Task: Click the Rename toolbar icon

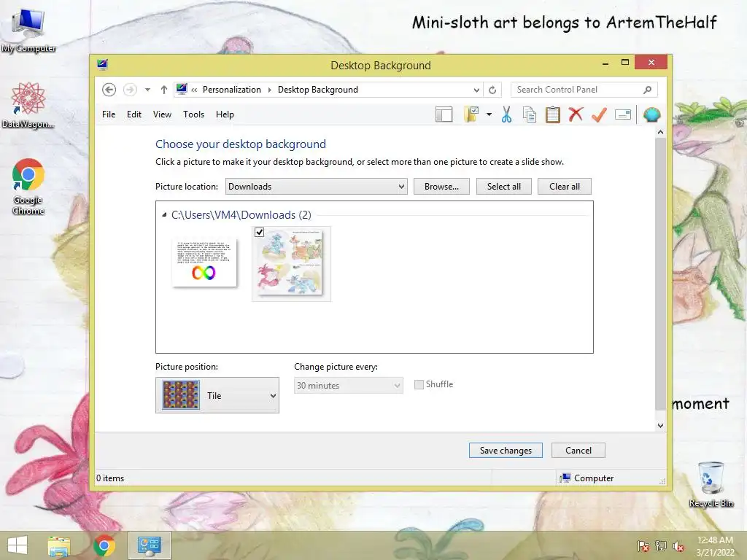Action: click(623, 114)
